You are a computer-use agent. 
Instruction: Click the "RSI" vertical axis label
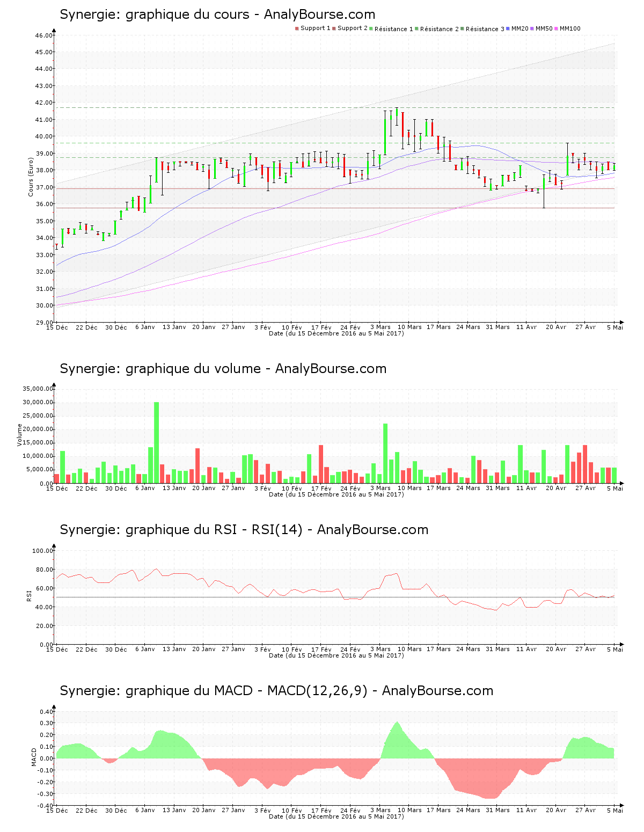click(29, 595)
